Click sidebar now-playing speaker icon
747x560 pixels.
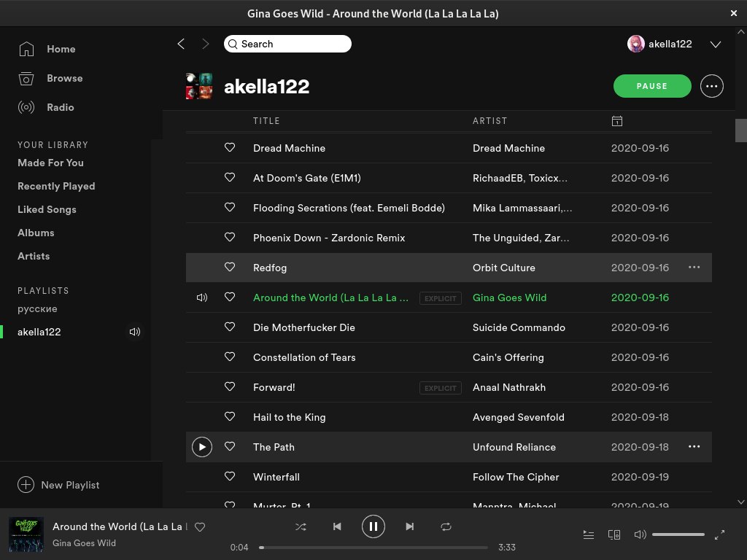point(135,332)
